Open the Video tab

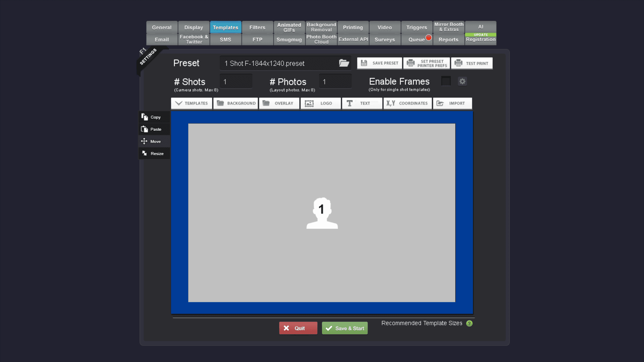385,27
